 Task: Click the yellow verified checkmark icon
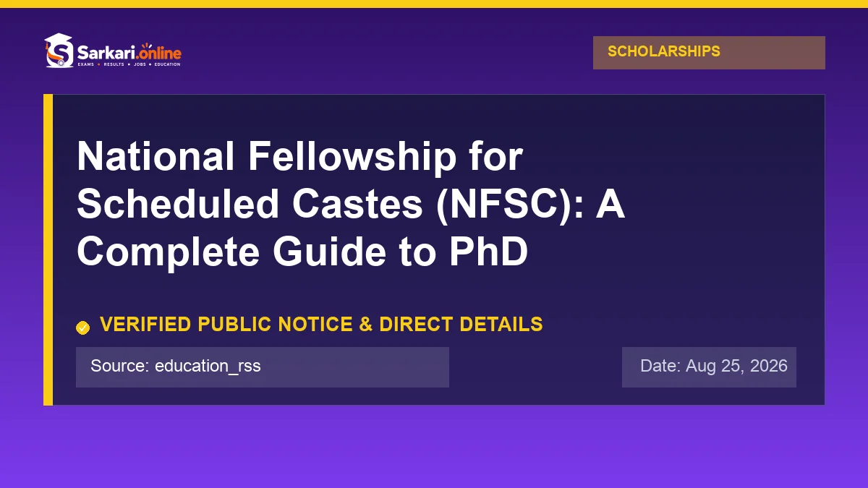83,328
